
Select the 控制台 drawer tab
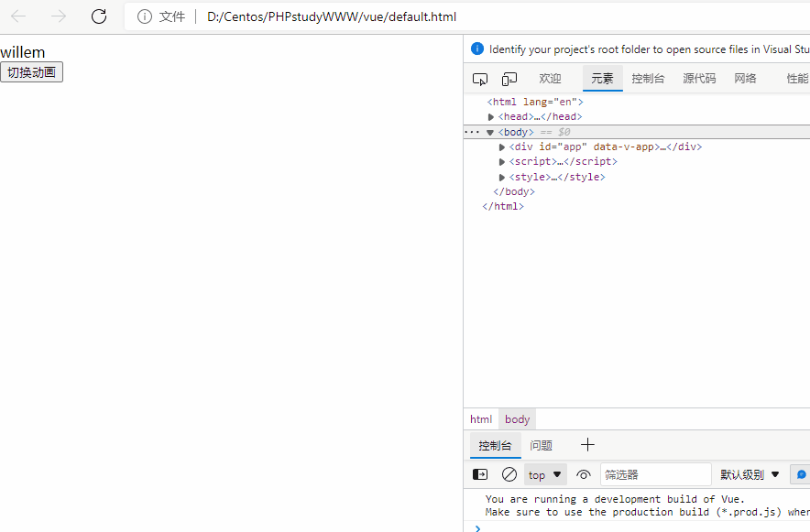495,445
